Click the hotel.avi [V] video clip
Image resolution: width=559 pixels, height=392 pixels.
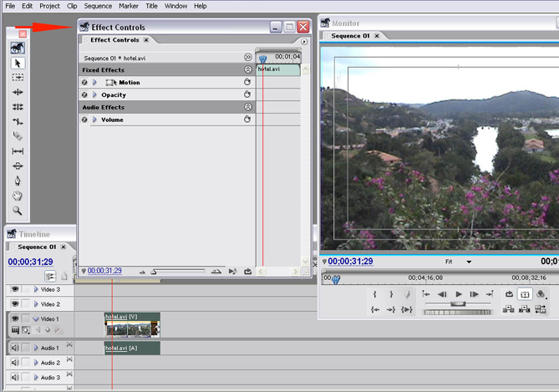[132, 323]
